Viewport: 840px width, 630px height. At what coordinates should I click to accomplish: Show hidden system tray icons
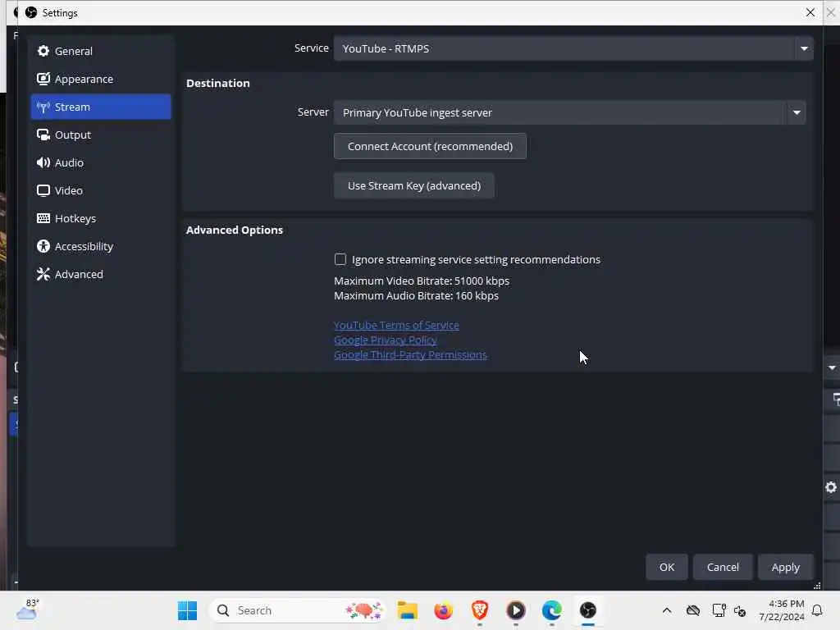pos(666,610)
